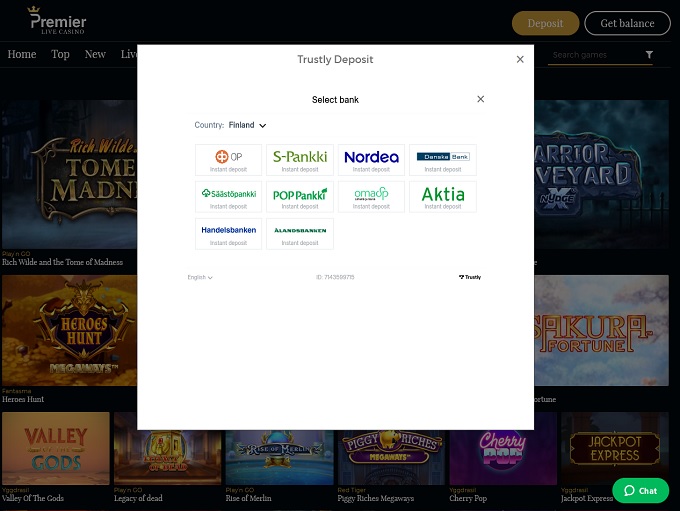The height and width of the screenshot is (511, 680).
Task: Choose POP Pankki instant deposit
Action: point(300,197)
